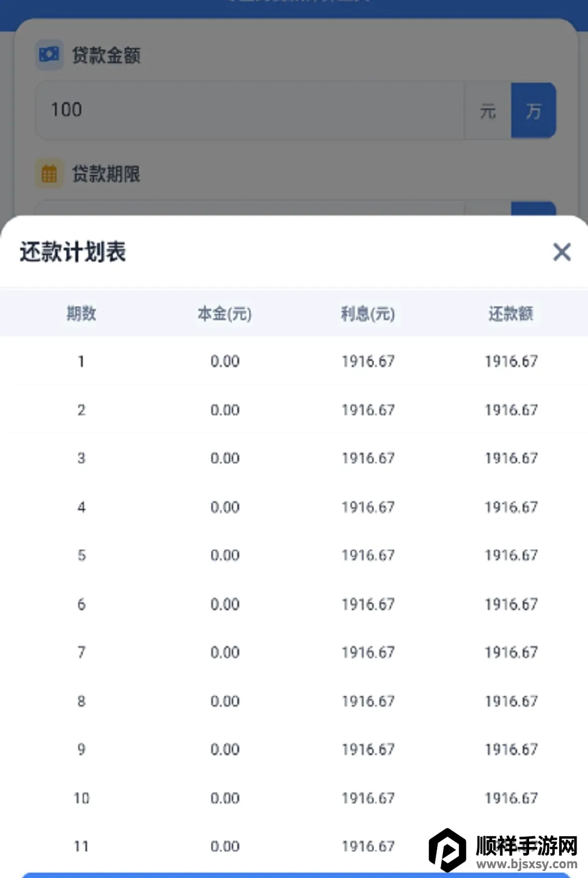Click repayment 1916.67 in period 4 row

[511, 507]
